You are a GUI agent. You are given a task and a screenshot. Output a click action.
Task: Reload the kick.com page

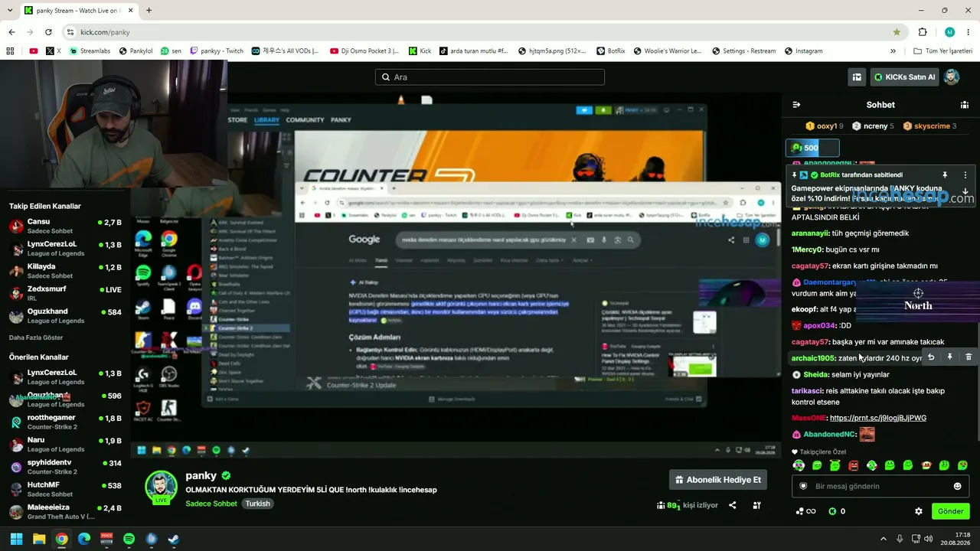pyautogui.click(x=48, y=32)
